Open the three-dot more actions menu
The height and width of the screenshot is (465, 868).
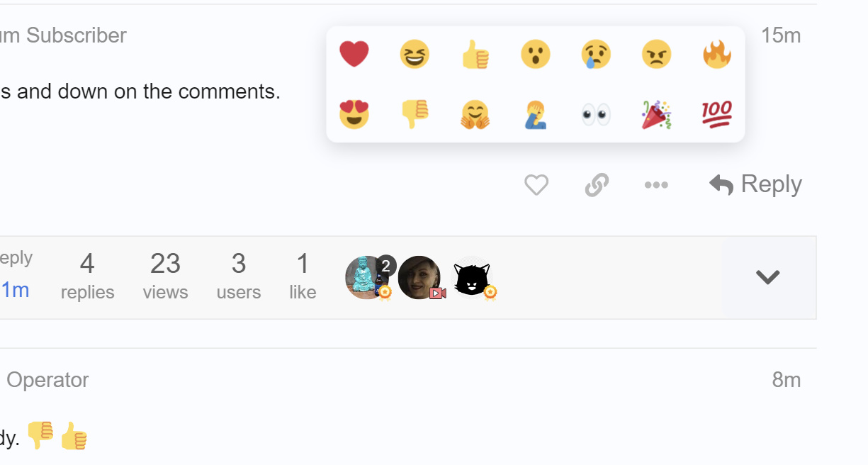coord(656,185)
